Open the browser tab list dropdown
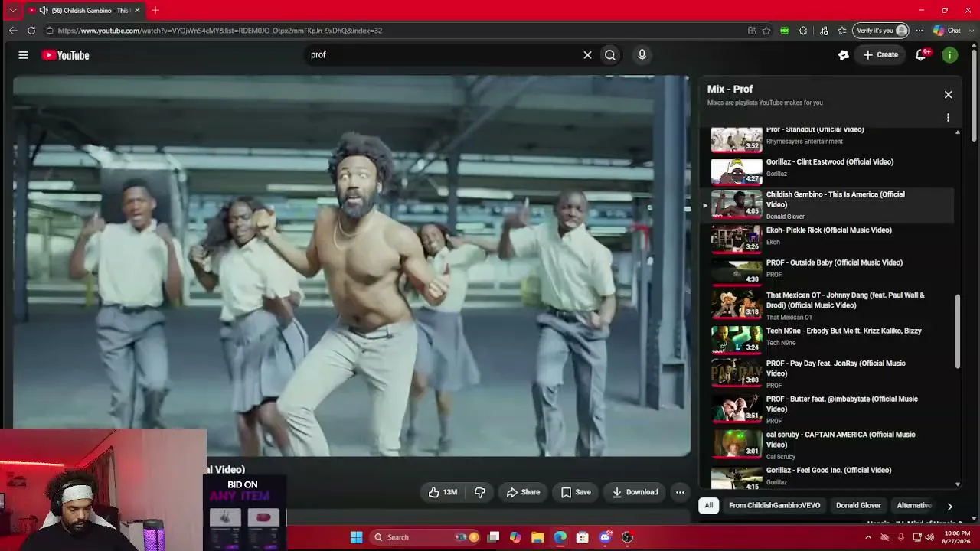 click(x=12, y=10)
